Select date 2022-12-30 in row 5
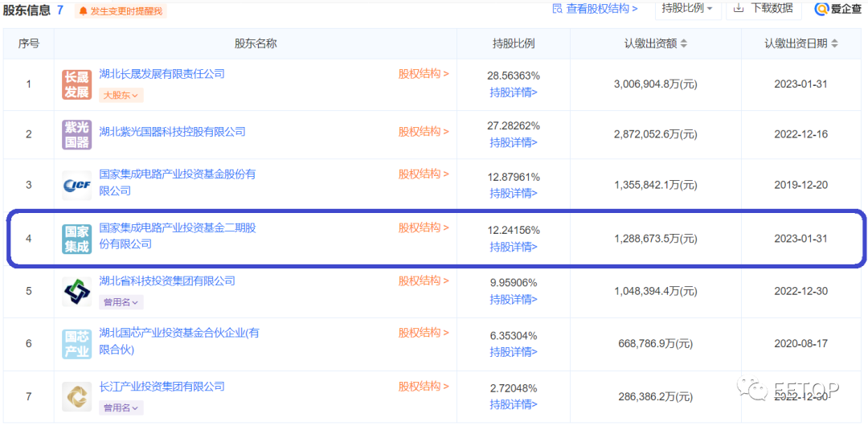Screen dimensions: 868x426 (x=801, y=292)
